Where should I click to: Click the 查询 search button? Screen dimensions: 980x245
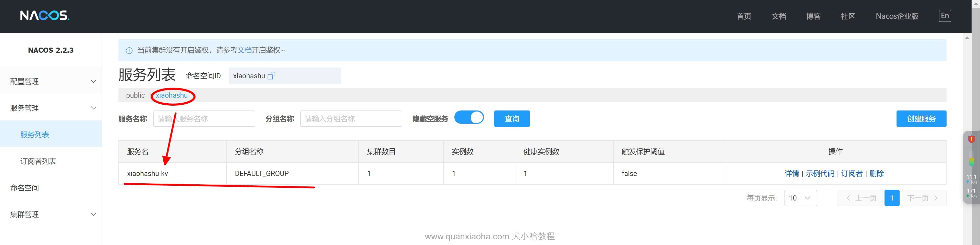click(x=511, y=119)
